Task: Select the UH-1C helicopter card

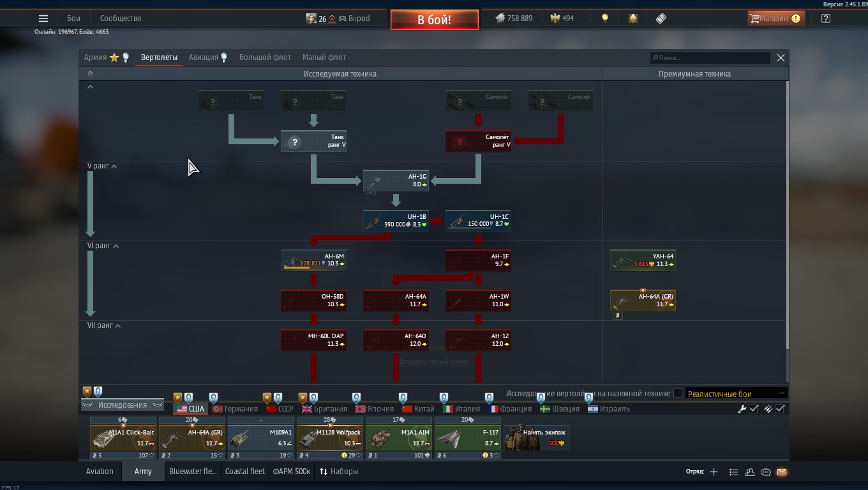Action: click(x=478, y=221)
